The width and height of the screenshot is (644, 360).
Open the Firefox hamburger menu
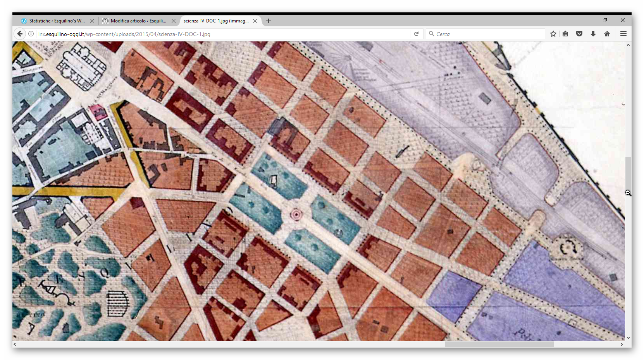[x=623, y=34]
